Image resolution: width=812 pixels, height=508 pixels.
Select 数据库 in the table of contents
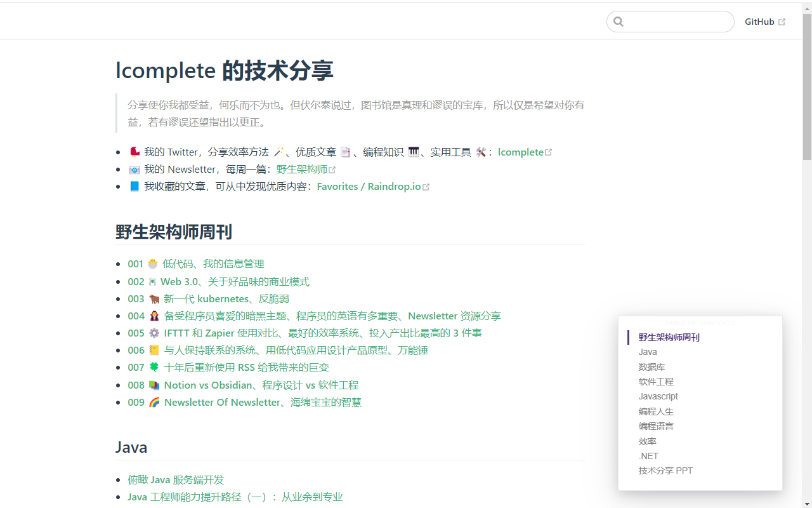pos(653,366)
